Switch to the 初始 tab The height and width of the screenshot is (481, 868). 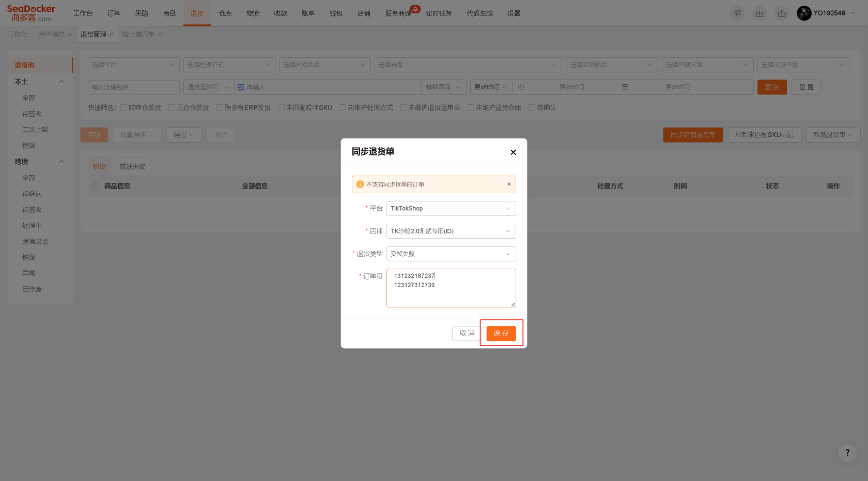tap(99, 166)
